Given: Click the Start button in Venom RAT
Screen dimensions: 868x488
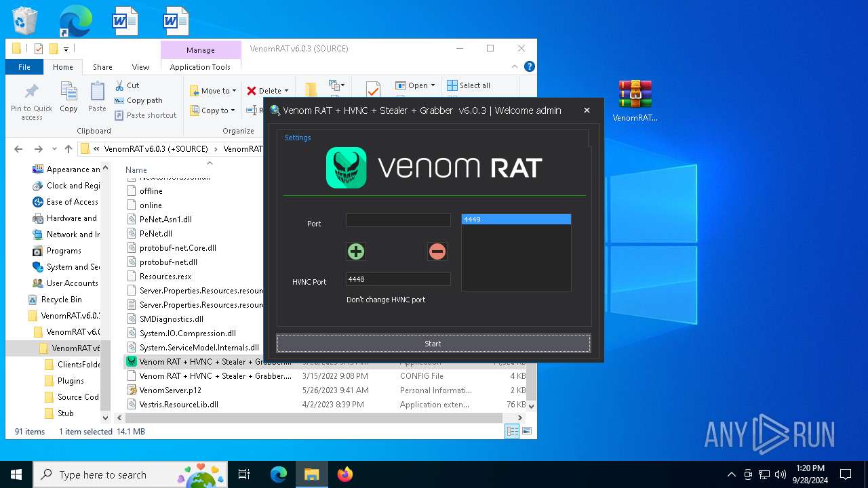Looking at the screenshot, I should point(433,344).
